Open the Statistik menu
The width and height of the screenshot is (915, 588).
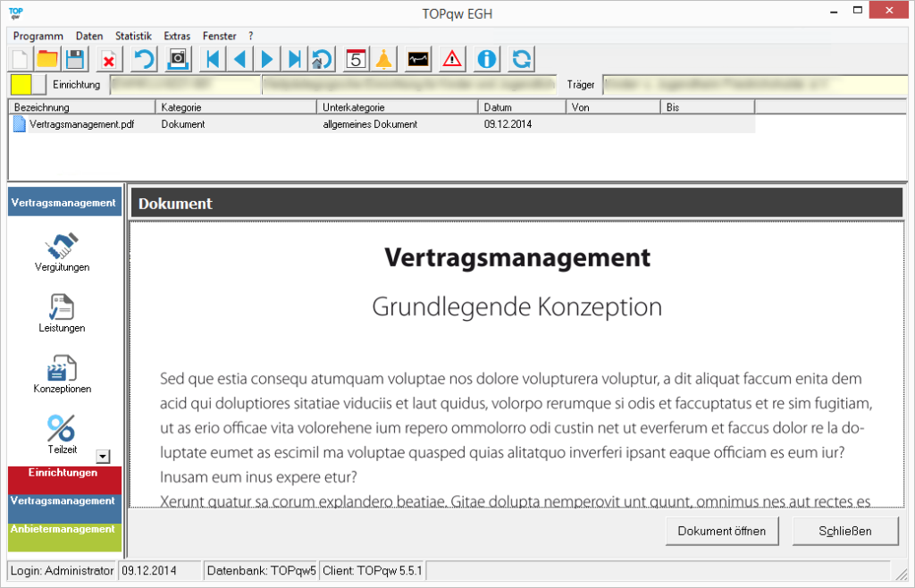[133, 36]
